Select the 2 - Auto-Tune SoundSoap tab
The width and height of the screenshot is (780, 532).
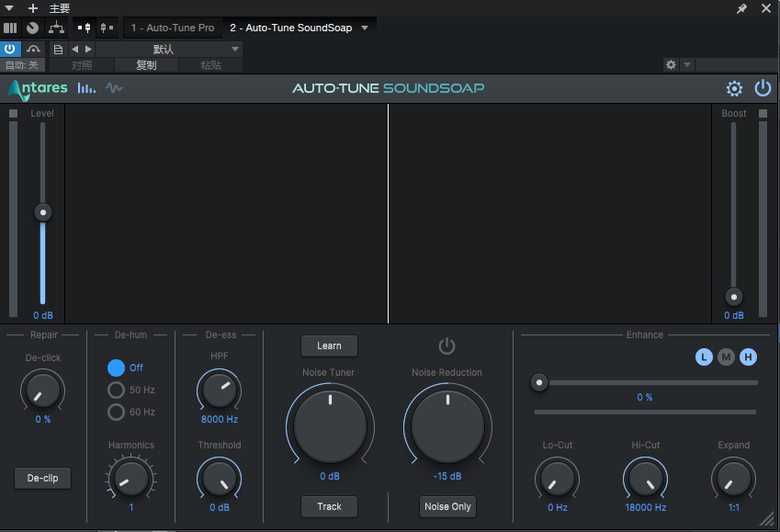point(291,28)
